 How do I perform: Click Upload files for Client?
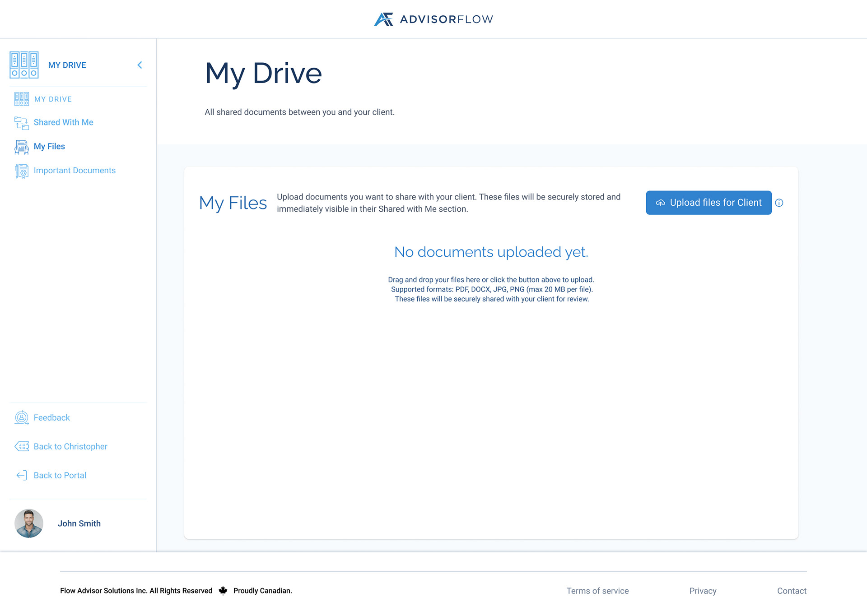coord(708,203)
